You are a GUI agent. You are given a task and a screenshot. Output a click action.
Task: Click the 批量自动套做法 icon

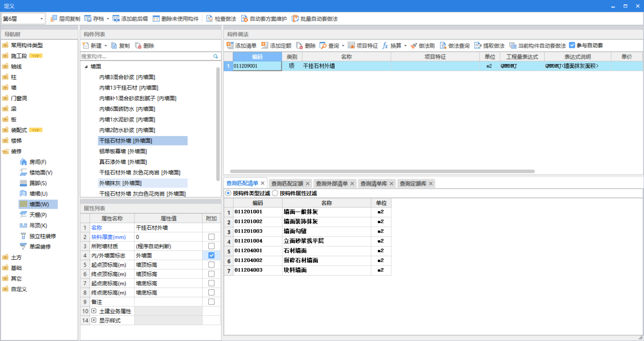[295, 19]
